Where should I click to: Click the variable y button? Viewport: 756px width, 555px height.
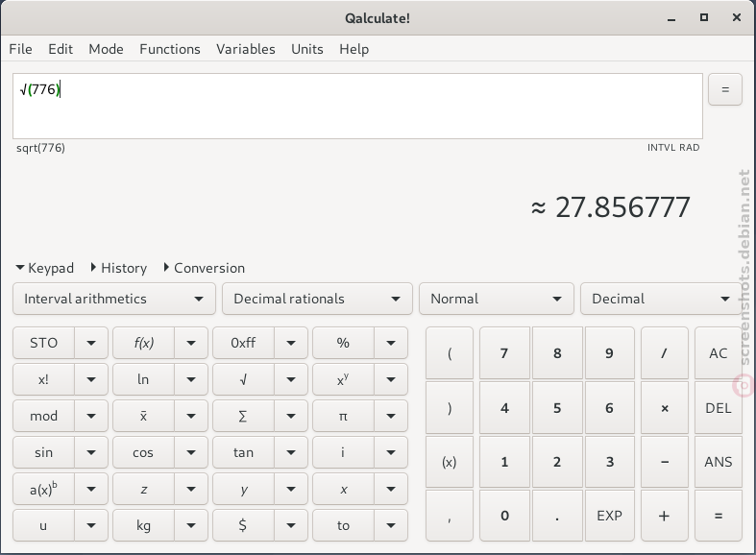[x=243, y=490]
